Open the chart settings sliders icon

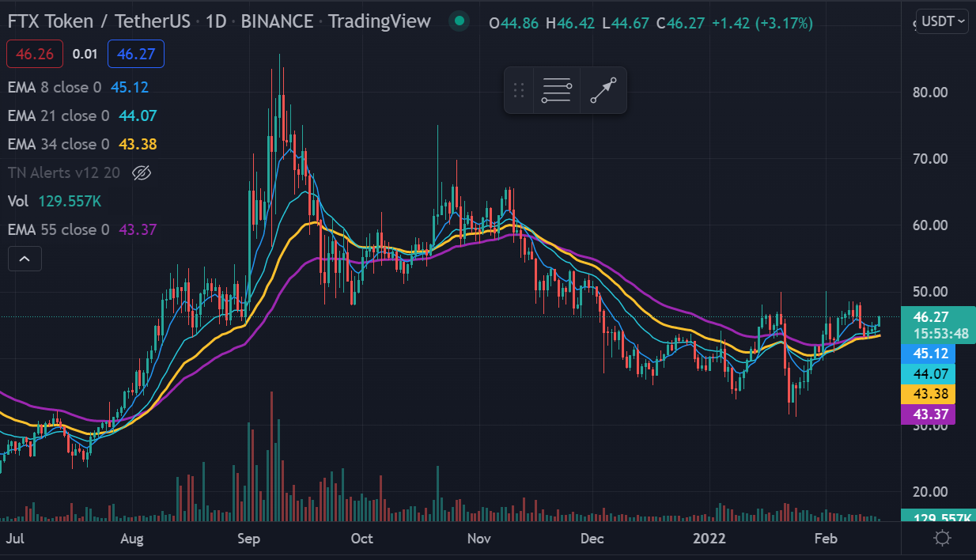coord(556,90)
